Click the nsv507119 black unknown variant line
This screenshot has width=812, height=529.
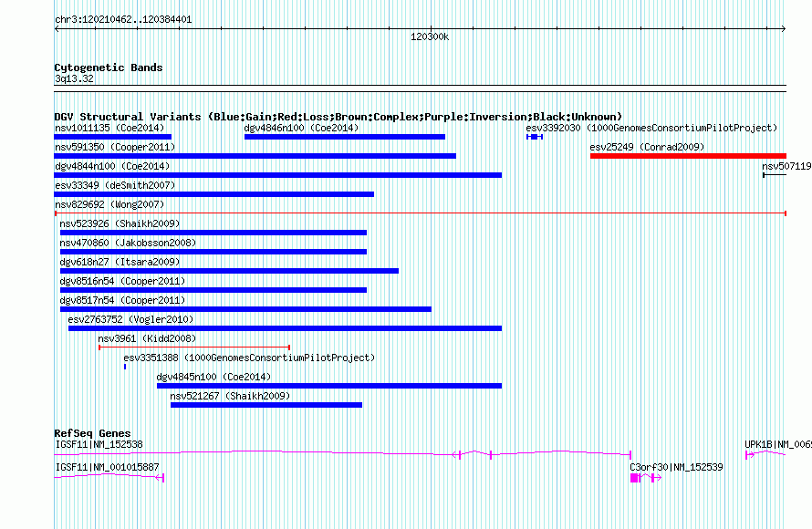[775, 175]
